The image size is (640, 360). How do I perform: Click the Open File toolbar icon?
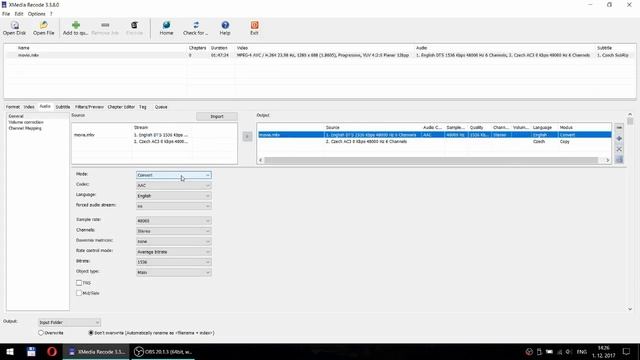click(x=44, y=25)
